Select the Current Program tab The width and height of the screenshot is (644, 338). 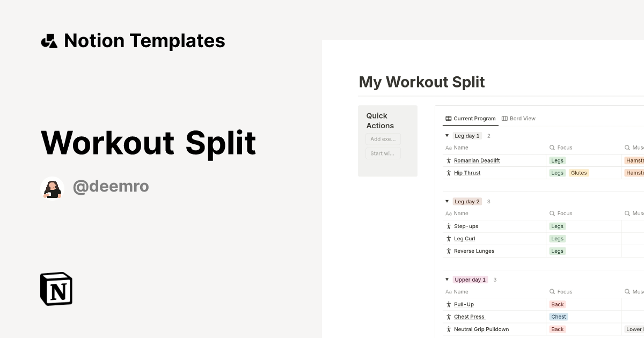click(470, 118)
